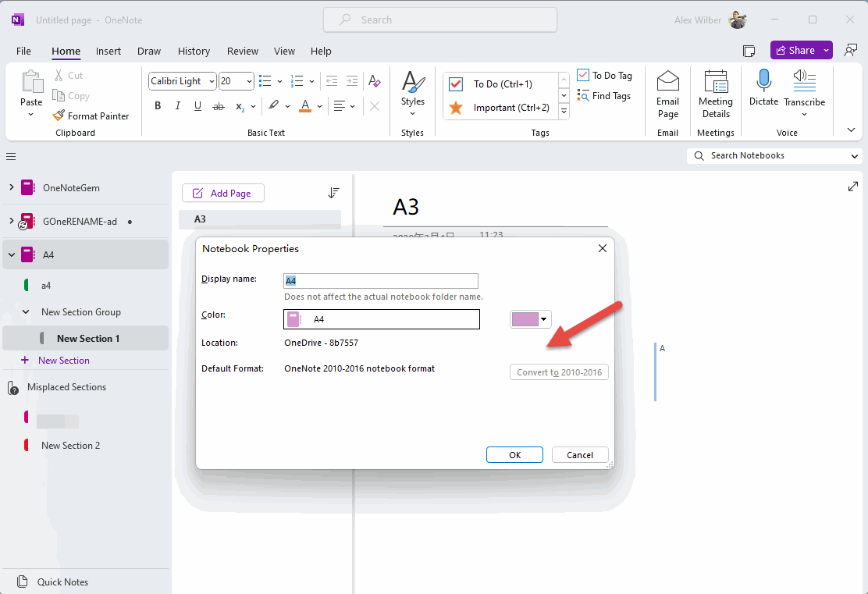The image size is (868, 594).
Task: Open Meeting Details
Action: [715, 94]
